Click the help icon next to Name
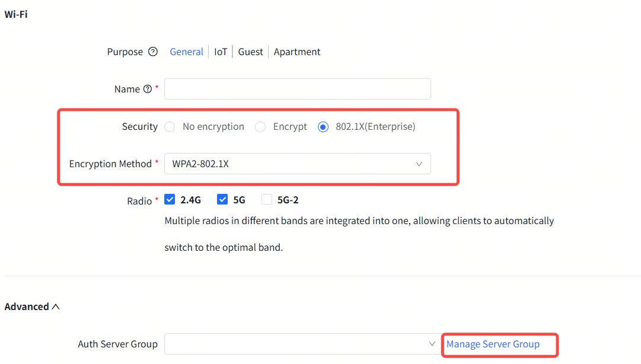Viewport: 641px width, 364px height. click(148, 89)
